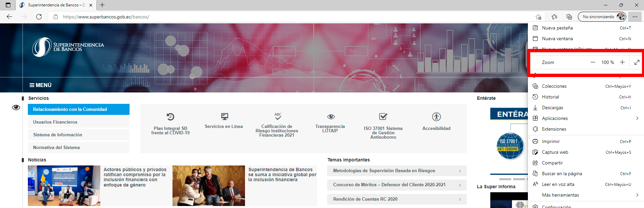Open Calificación de Riesgo Instituciones Financieras icon
The height and width of the screenshot is (208, 644).
point(278,117)
